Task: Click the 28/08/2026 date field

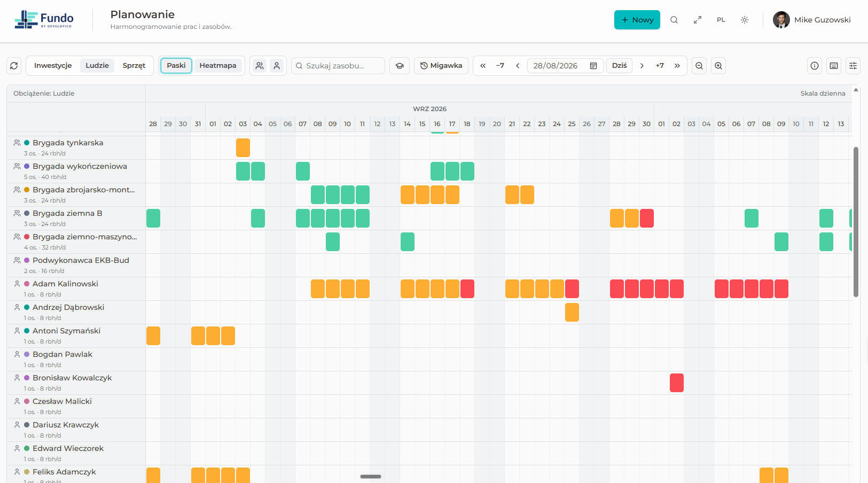Action: tap(565, 66)
